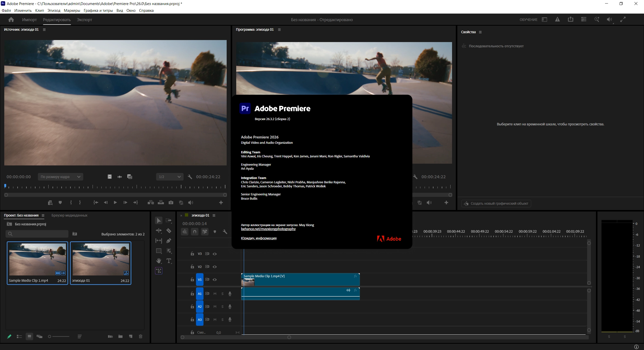
Task: Switch to the Экспорт workspace tab
Action: [85, 20]
